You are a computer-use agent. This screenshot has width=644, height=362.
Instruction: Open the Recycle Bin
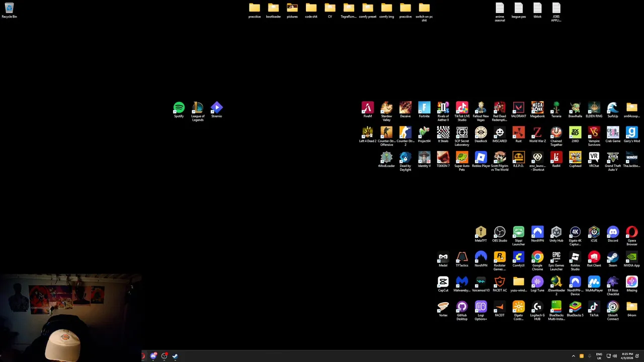pos(9,10)
